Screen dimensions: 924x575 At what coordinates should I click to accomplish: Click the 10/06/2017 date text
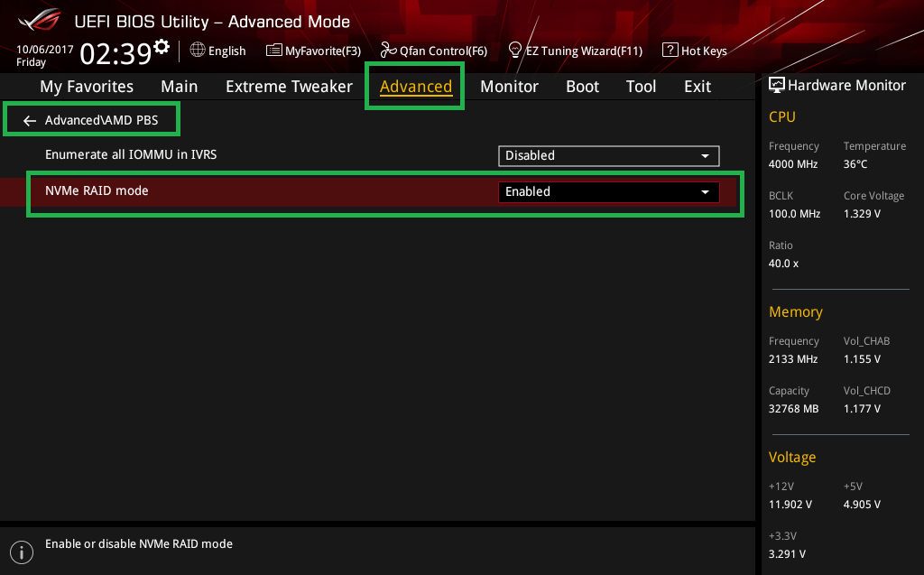click(x=45, y=50)
